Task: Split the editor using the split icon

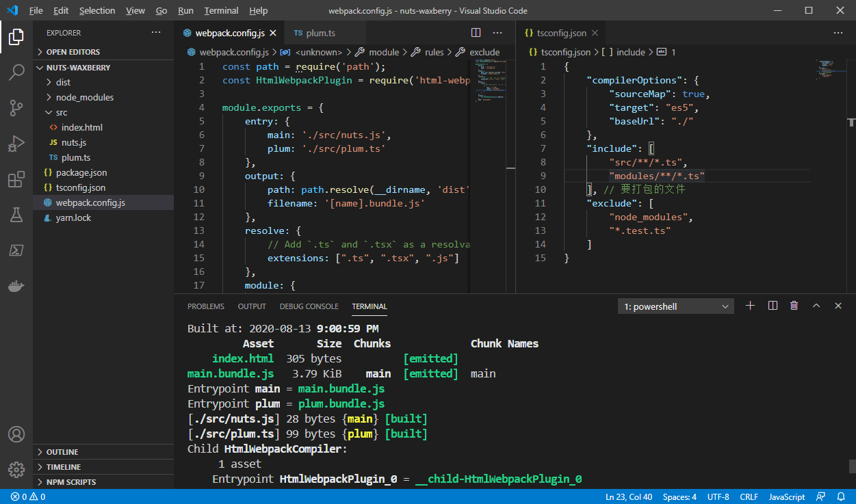Action: click(x=476, y=32)
